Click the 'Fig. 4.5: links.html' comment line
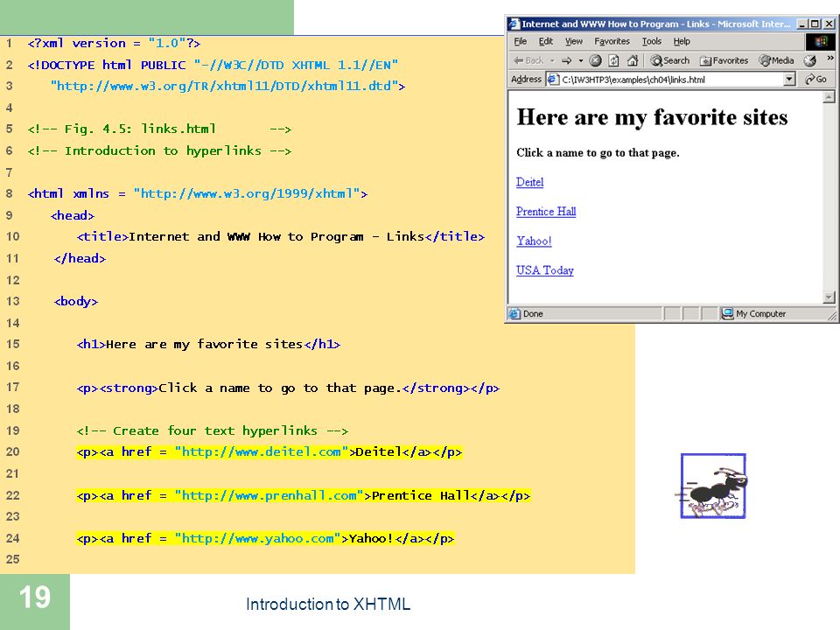 coord(159,129)
